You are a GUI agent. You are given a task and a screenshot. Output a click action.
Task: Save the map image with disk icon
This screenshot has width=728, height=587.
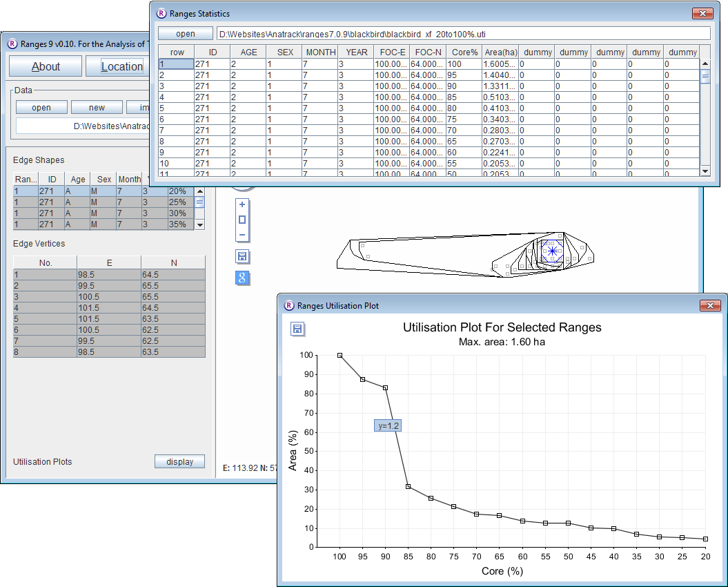pyautogui.click(x=242, y=257)
